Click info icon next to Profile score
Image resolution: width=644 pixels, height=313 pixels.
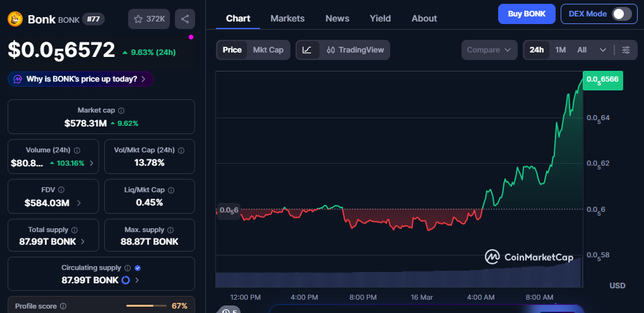(63, 307)
